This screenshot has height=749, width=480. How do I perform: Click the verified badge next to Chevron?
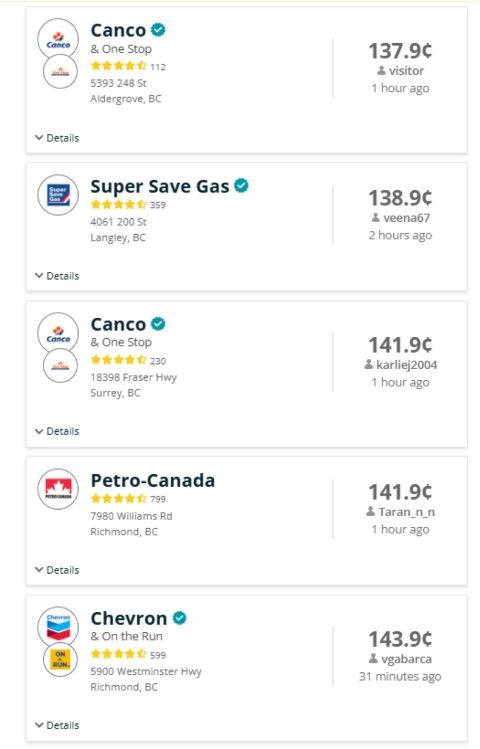tap(179, 618)
